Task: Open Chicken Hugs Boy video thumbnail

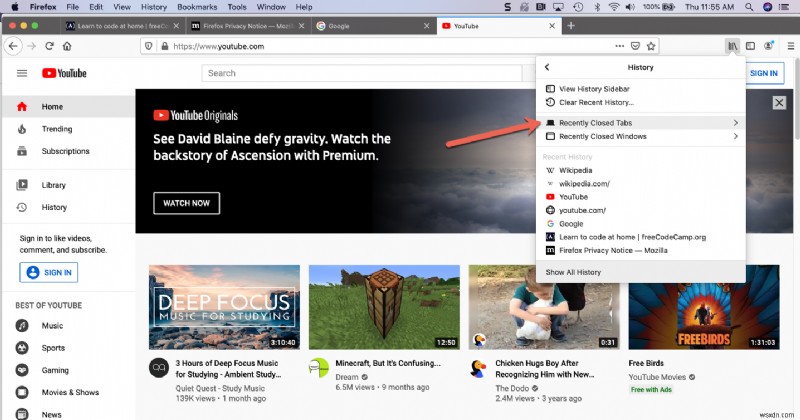Action: (544, 307)
